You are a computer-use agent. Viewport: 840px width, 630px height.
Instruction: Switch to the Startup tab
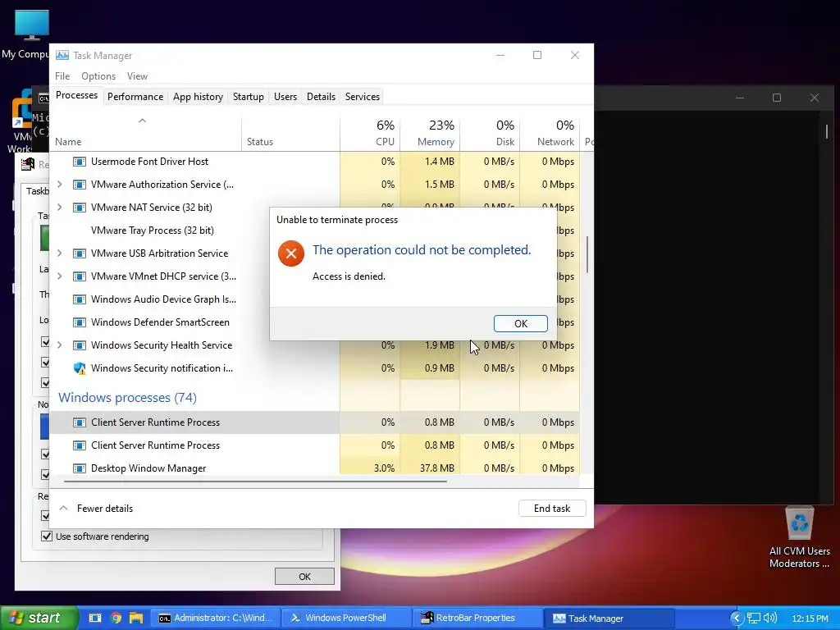tap(248, 97)
